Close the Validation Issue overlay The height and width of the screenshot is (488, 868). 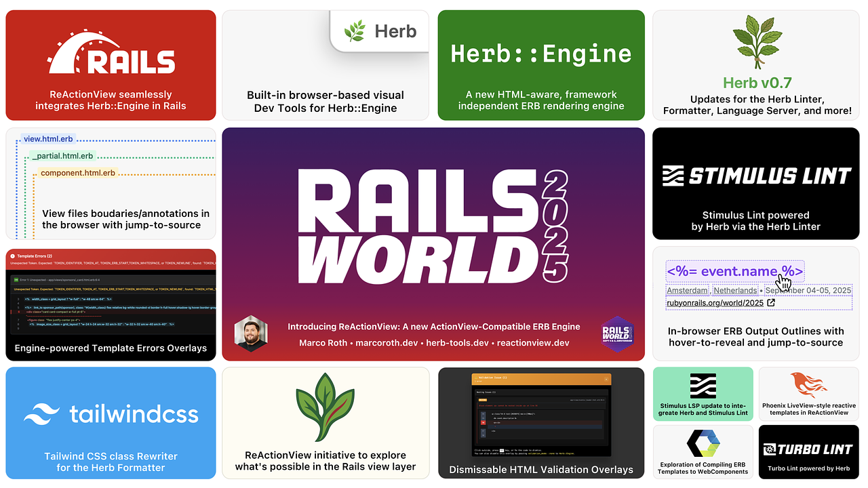click(x=607, y=378)
